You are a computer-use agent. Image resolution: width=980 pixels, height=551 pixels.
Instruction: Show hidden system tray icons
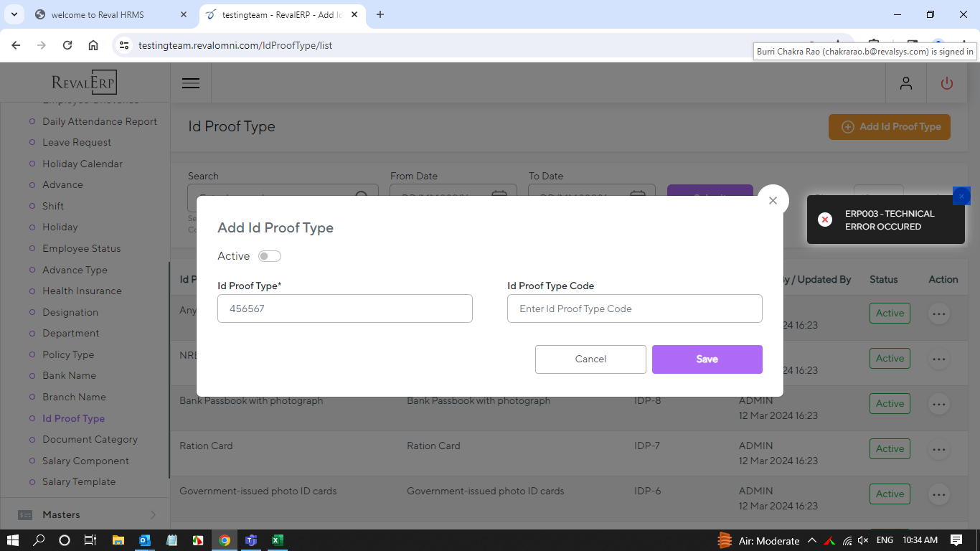point(812,540)
